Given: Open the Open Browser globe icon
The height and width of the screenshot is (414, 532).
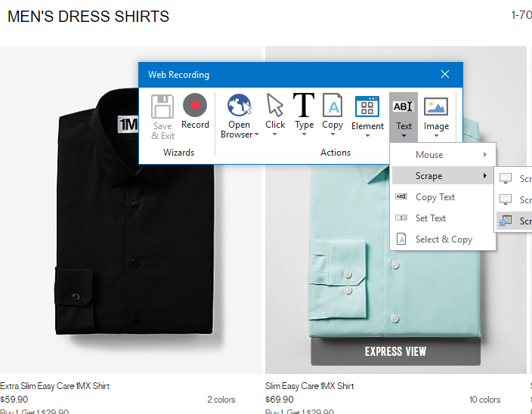Looking at the screenshot, I should click(x=240, y=105).
